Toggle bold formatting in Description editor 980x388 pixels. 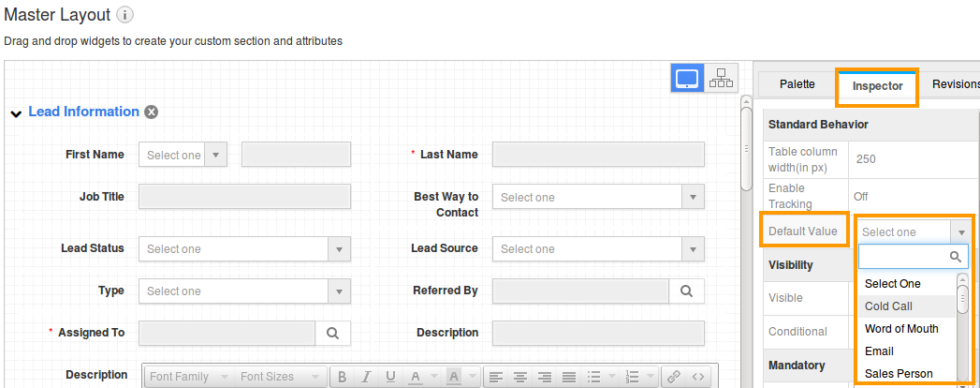[x=343, y=377]
